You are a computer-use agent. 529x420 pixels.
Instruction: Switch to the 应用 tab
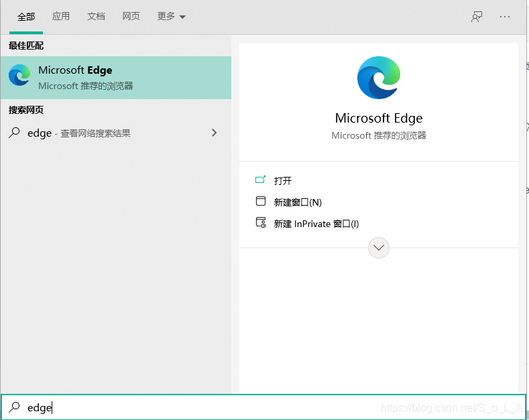click(x=61, y=16)
